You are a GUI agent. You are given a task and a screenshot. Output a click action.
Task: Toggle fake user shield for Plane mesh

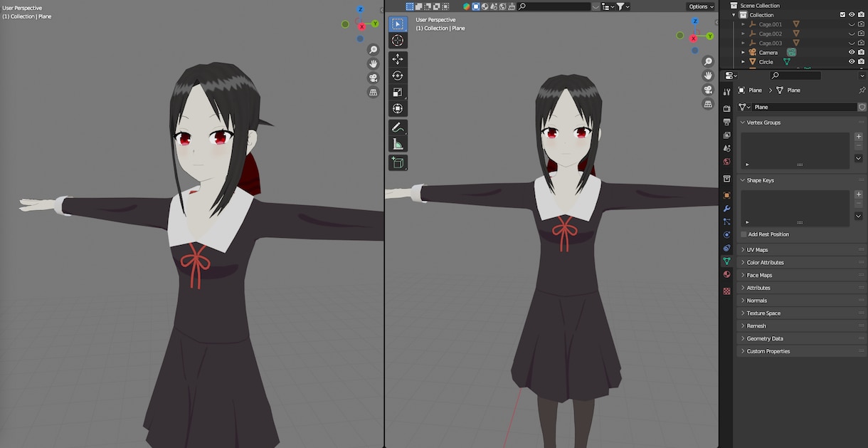[862, 107]
